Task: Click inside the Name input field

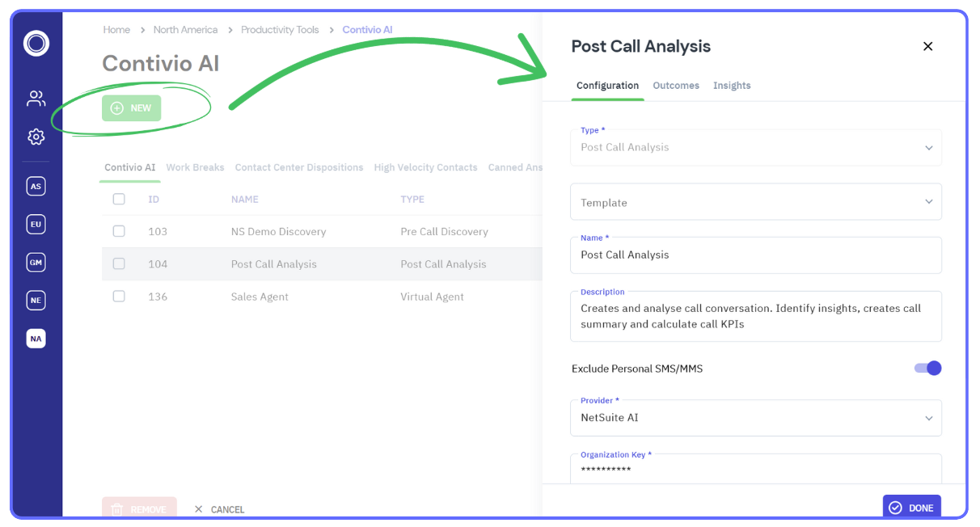Action: [x=755, y=255]
